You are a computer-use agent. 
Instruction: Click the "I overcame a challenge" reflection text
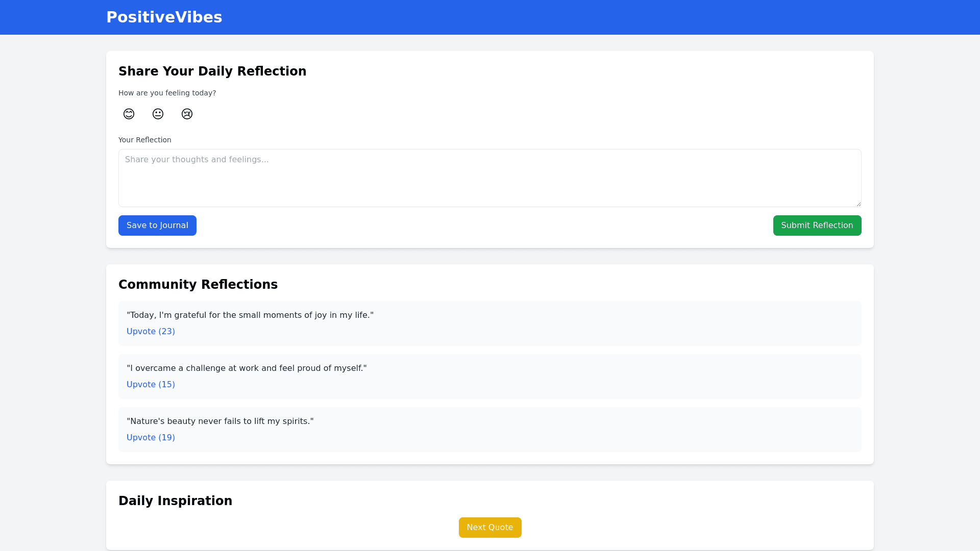click(x=247, y=368)
